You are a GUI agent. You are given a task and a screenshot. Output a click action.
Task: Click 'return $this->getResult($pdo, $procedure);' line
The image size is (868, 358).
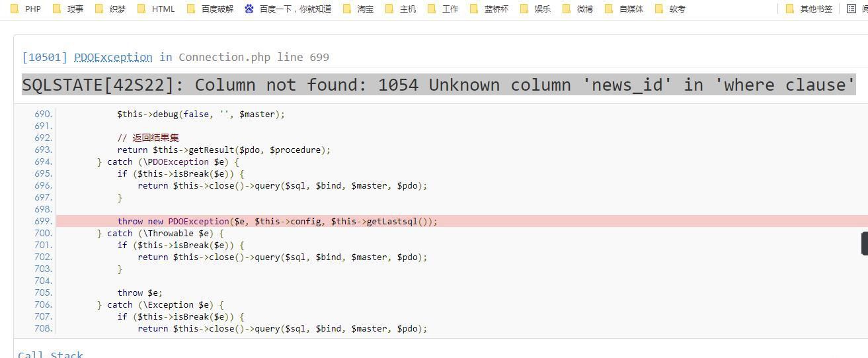(223, 150)
